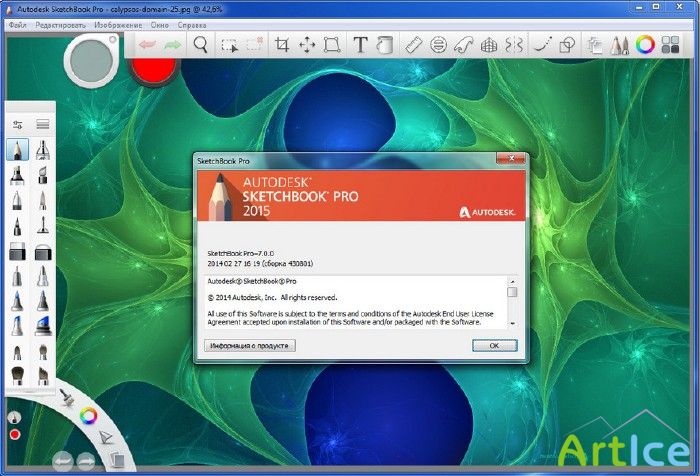Select the Crop tool

click(282, 45)
